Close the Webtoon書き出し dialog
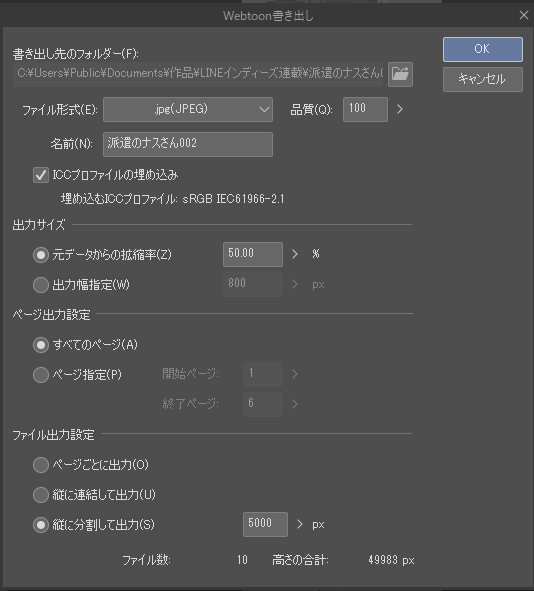This screenshot has height=591, width=534. 523,15
